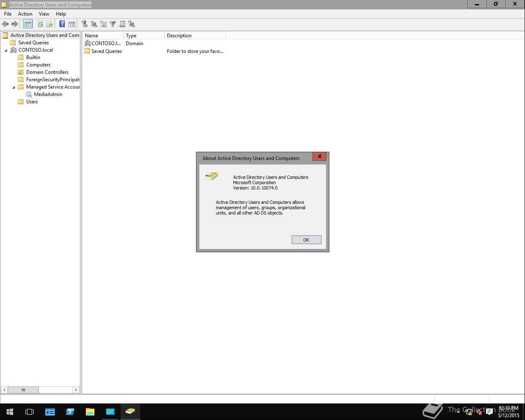Refresh the view using the refresh icon

pyautogui.click(x=40, y=24)
